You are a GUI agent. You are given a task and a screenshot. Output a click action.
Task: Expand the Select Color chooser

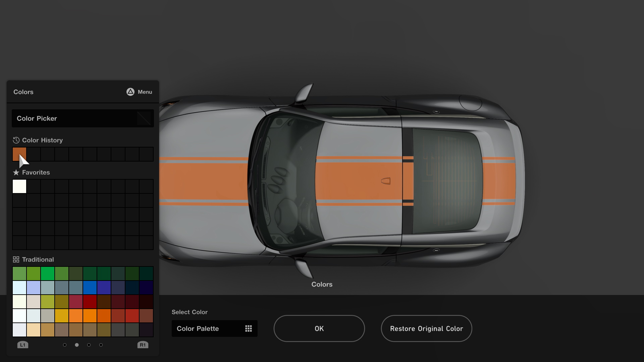coord(214,328)
